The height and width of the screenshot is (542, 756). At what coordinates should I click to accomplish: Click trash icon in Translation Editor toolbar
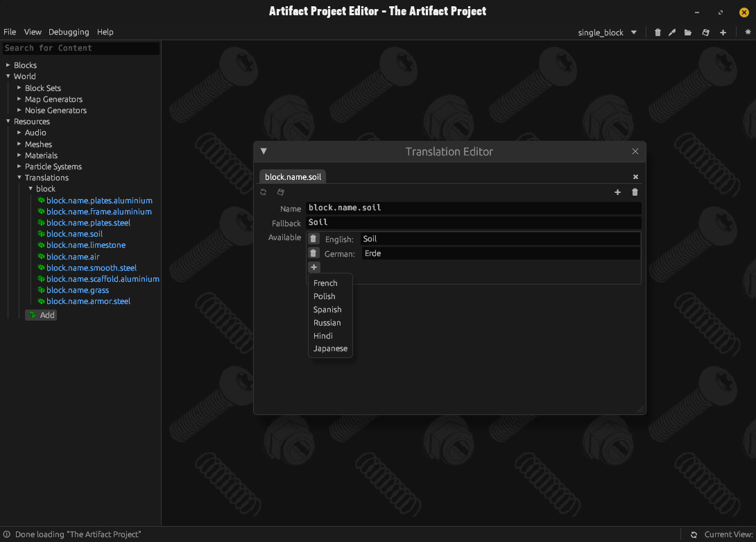click(635, 192)
